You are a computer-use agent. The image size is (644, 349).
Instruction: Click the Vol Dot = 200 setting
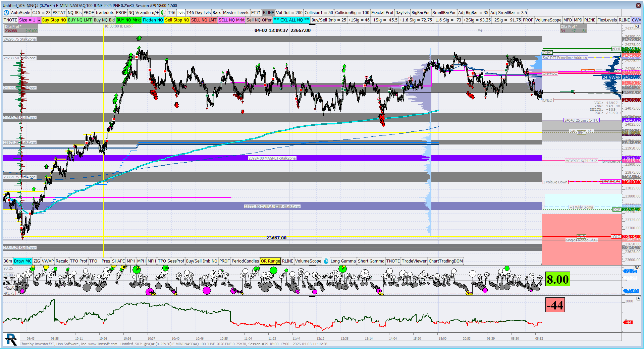289,13
